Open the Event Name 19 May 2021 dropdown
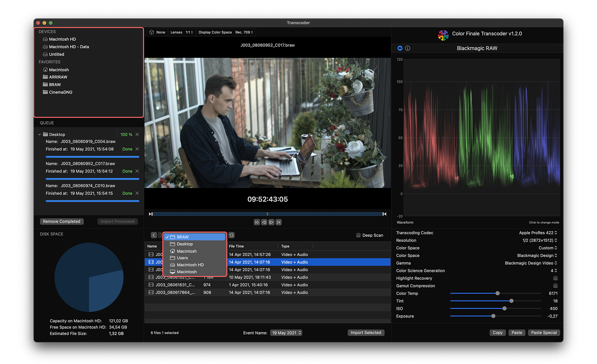The image size is (597, 364). click(x=286, y=333)
